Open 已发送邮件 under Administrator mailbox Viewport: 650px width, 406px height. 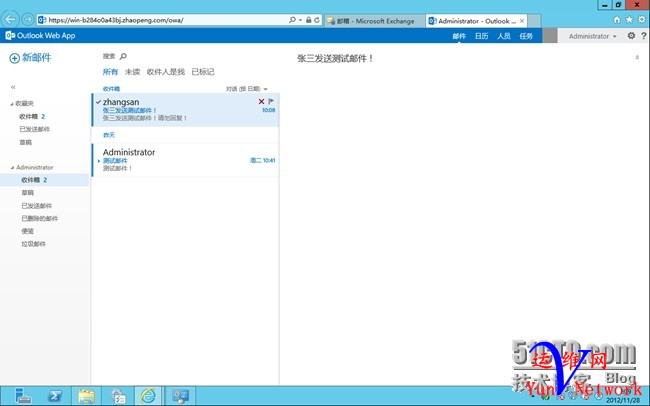point(36,206)
